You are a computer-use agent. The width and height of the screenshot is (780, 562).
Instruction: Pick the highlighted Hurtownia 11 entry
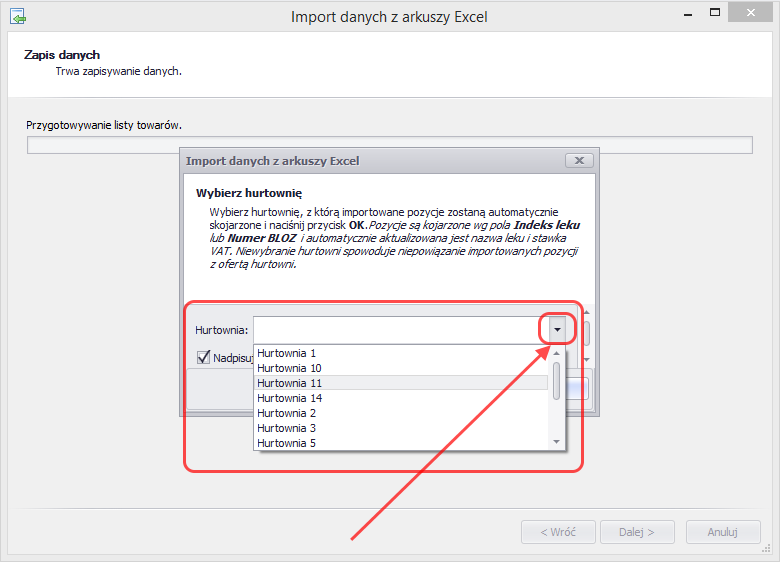point(289,383)
